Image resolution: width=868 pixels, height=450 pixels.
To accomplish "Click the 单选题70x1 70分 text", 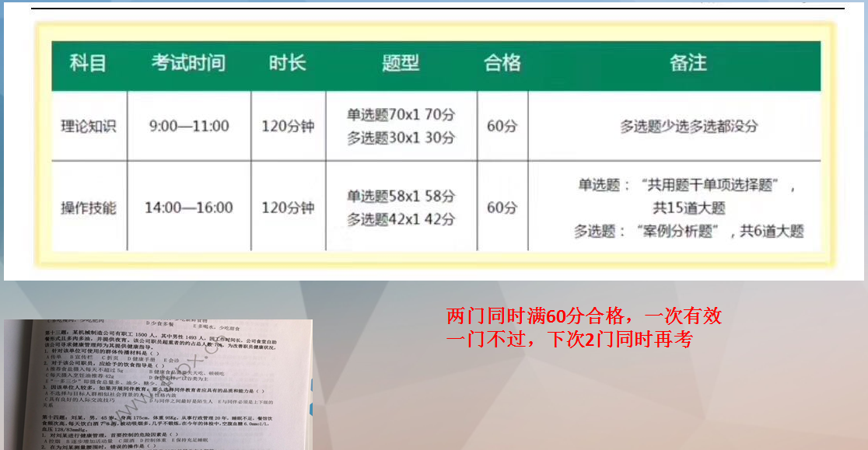I will point(401,114).
